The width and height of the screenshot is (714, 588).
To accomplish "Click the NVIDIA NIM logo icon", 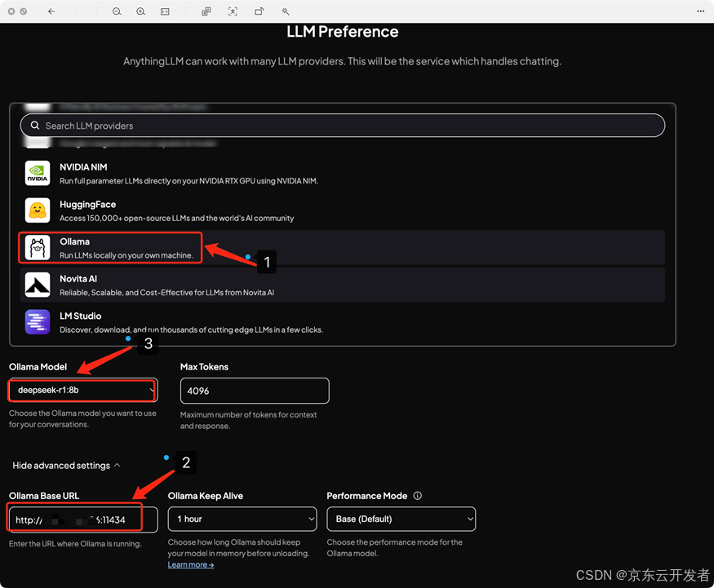I will 38,173.
